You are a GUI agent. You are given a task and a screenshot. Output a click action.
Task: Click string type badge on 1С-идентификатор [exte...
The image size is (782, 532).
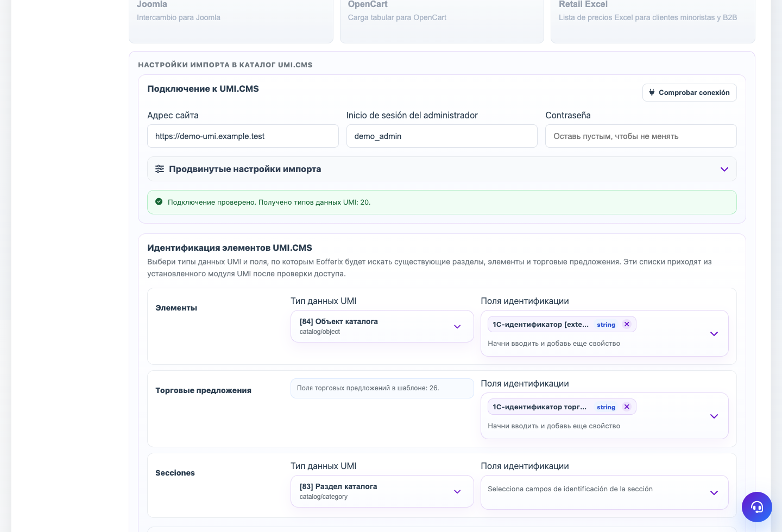click(606, 325)
